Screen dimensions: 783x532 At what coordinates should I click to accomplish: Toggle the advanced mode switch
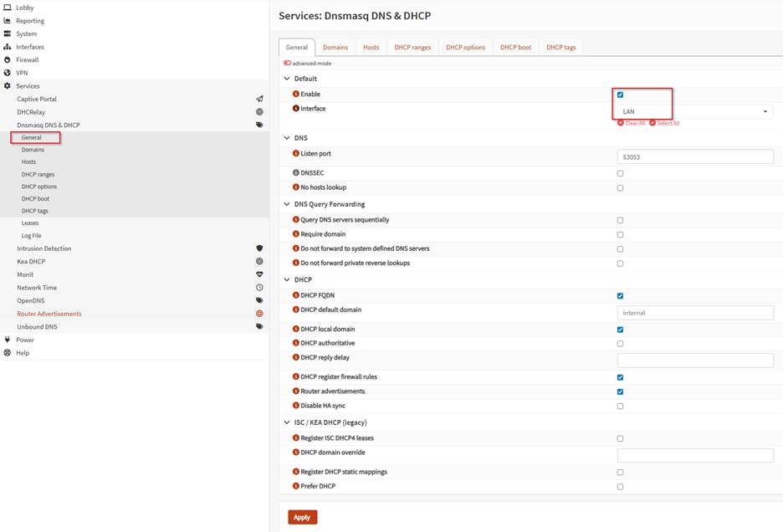(x=287, y=64)
